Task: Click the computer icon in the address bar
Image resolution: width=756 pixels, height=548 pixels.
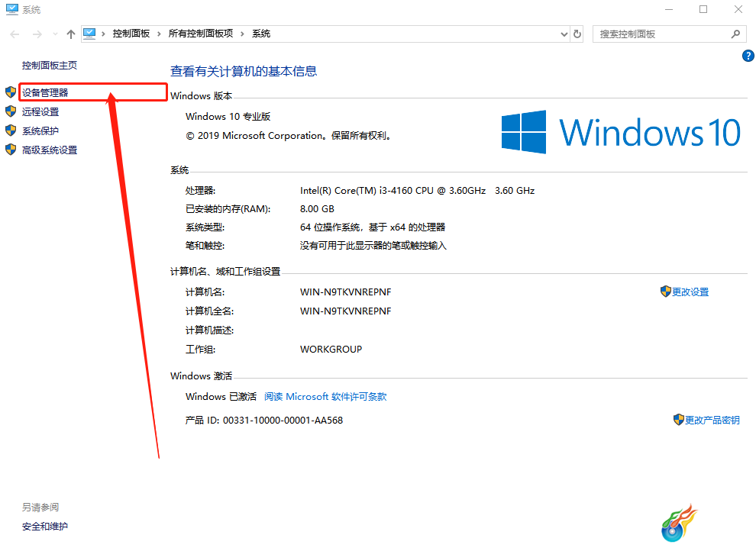Action: (89, 34)
